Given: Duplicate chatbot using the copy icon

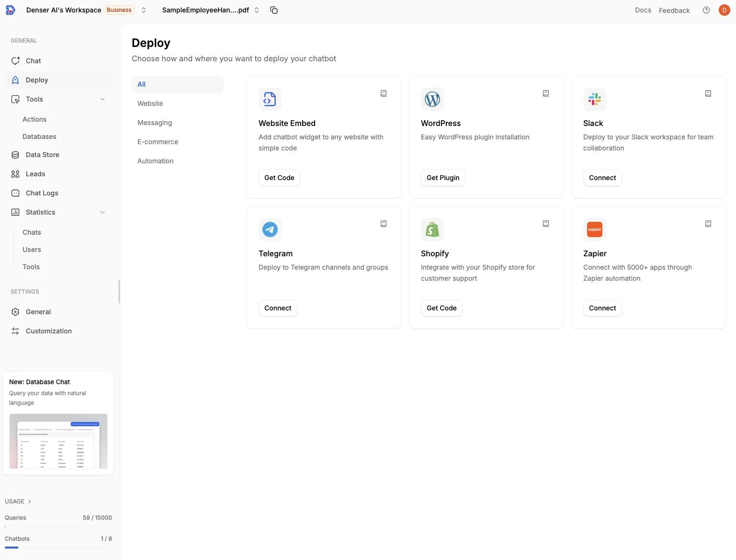Looking at the screenshot, I should pos(273,10).
